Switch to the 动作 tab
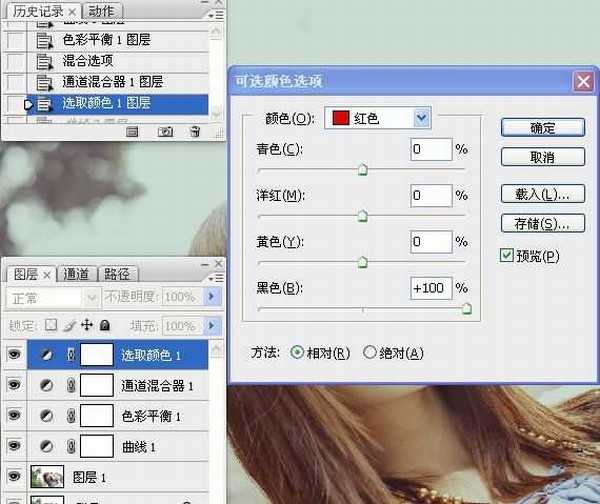The image size is (600, 504). tap(100, 12)
